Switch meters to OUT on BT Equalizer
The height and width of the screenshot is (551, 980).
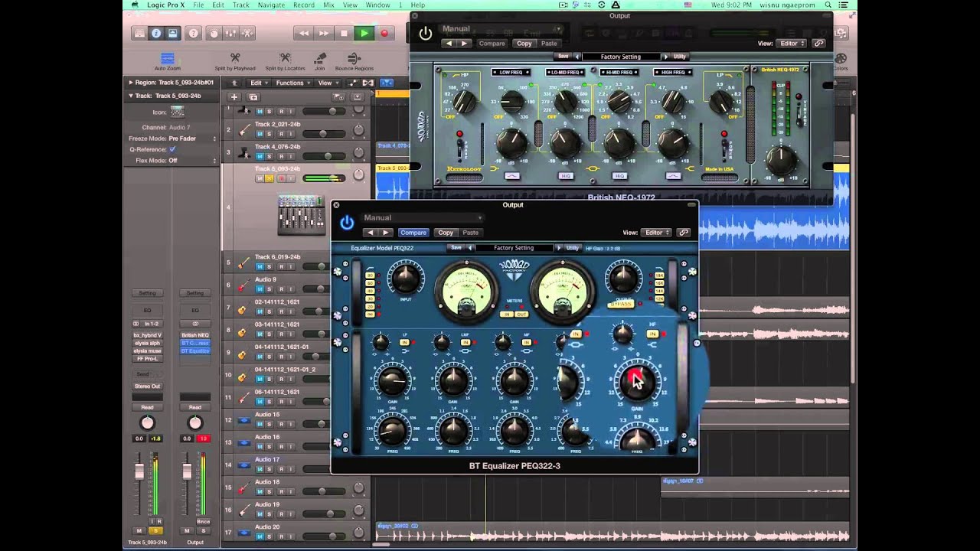point(522,315)
